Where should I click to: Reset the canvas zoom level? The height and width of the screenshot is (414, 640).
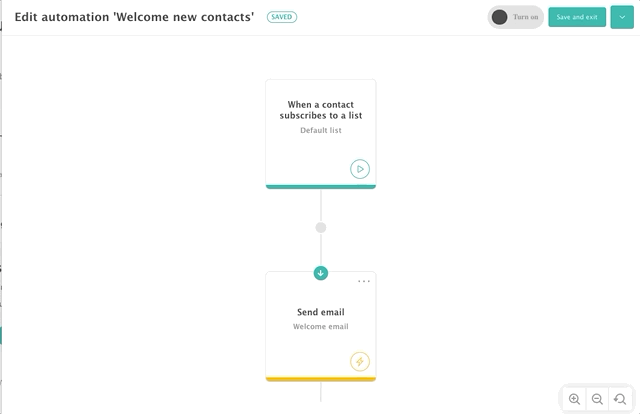pyautogui.click(x=620, y=399)
